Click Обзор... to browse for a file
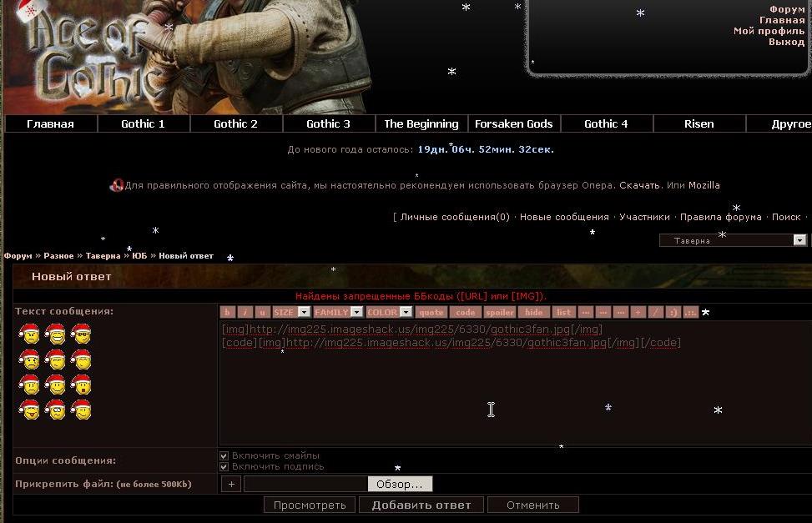812x523 pixels. (400, 484)
